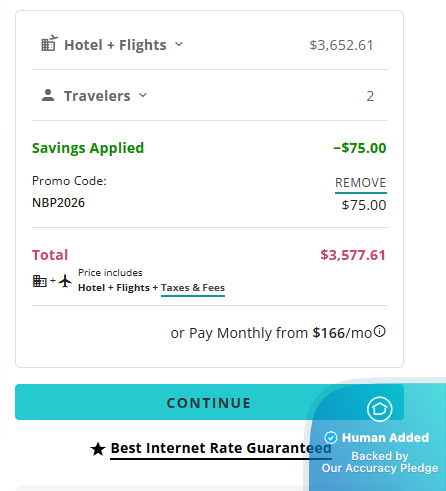Screen dimensions: 446x491
Task: Click the Human Added checkmark icon
Action: click(331, 437)
